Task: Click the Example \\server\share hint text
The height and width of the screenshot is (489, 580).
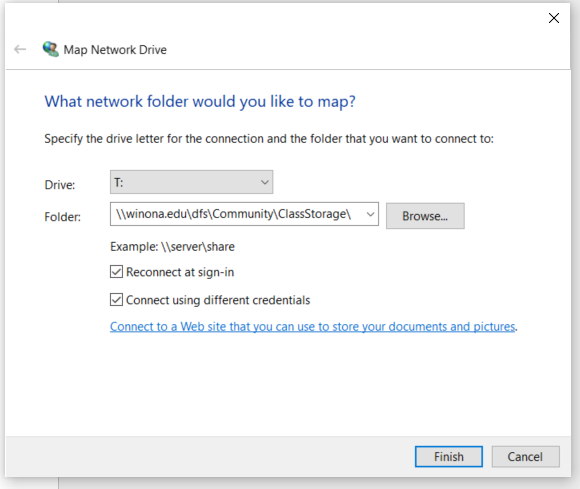Action: [x=172, y=247]
